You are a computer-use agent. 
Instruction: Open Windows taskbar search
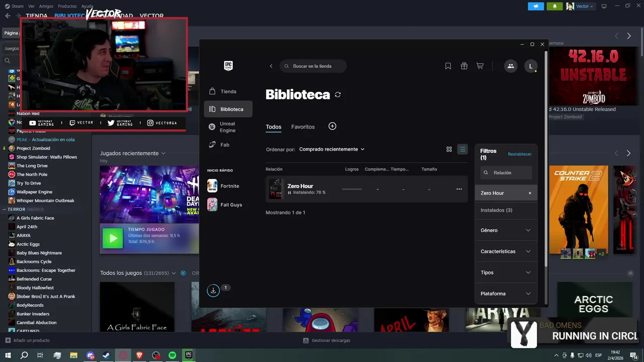pyautogui.click(x=24, y=355)
